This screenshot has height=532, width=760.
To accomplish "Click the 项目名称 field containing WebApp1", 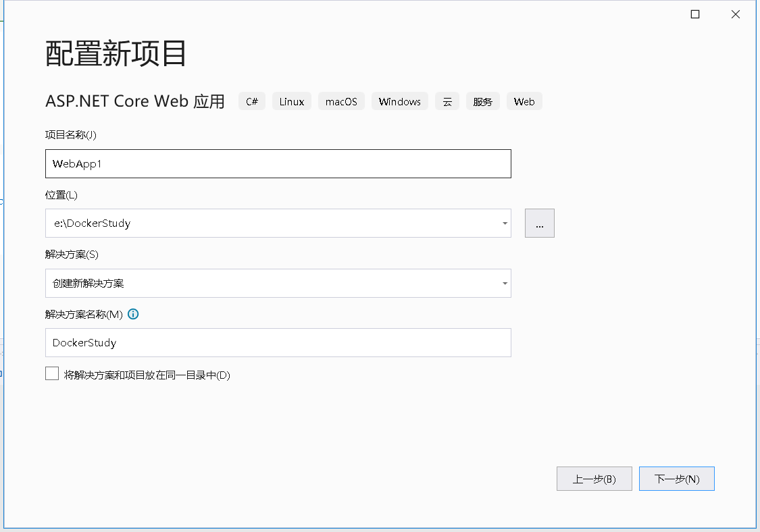I will point(278,164).
